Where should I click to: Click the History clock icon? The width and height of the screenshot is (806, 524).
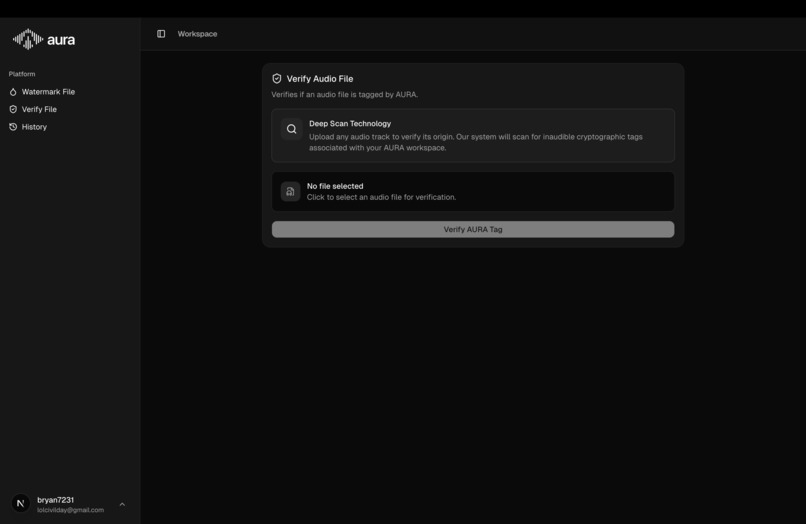13,127
